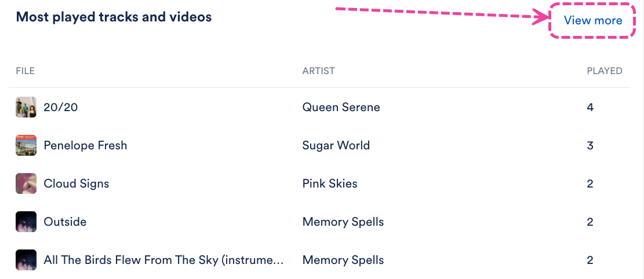
Task: Click the Outside track title
Action: [x=65, y=222]
